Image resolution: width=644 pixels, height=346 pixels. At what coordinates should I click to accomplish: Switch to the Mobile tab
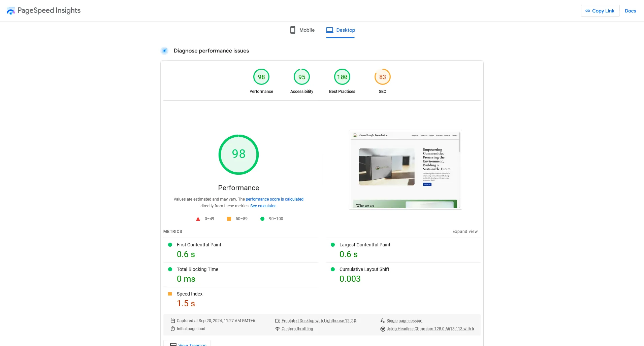click(x=301, y=30)
